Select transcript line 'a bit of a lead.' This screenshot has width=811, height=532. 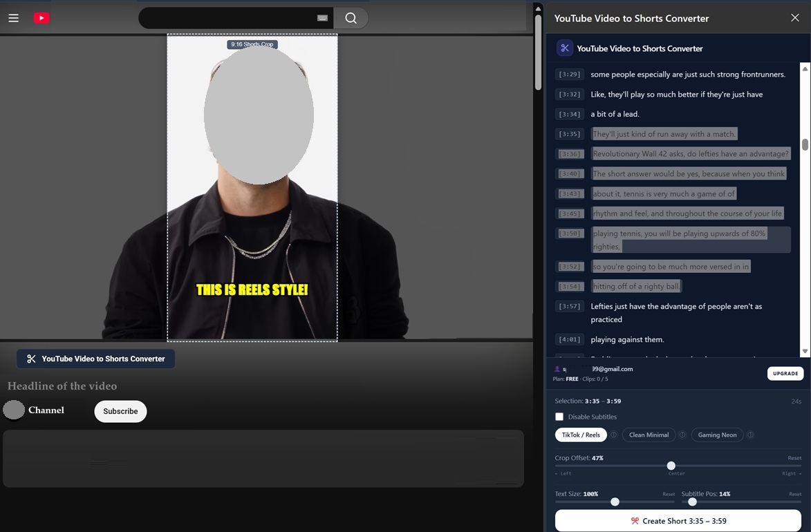click(x=615, y=114)
